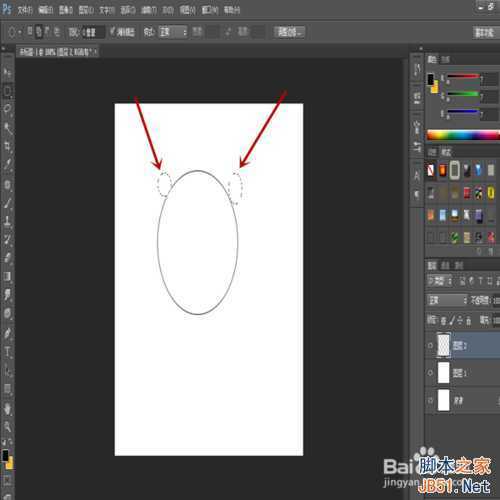Select the Horizontal Type tool
Screen dimensions: 500x500
click(7, 352)
